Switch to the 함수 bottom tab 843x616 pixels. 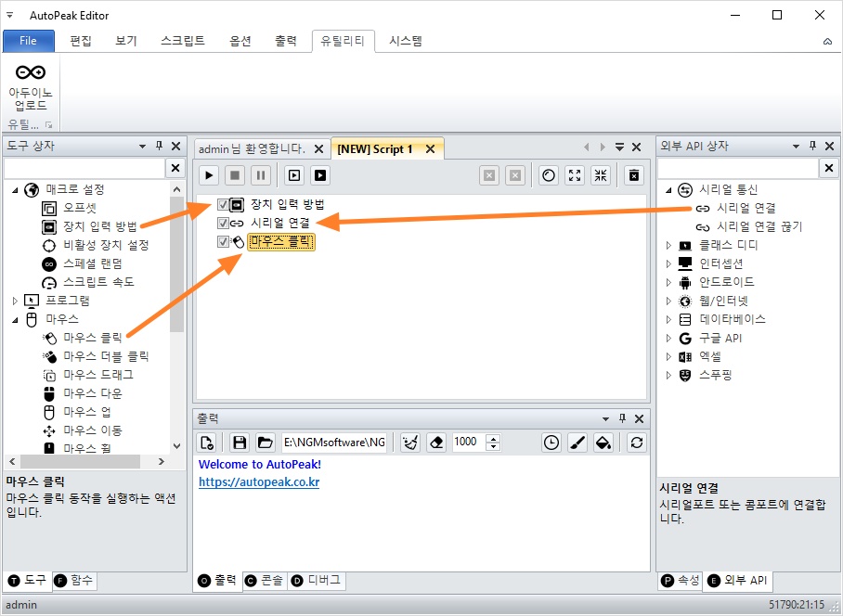pyautogui.click(x=74, y=580)
